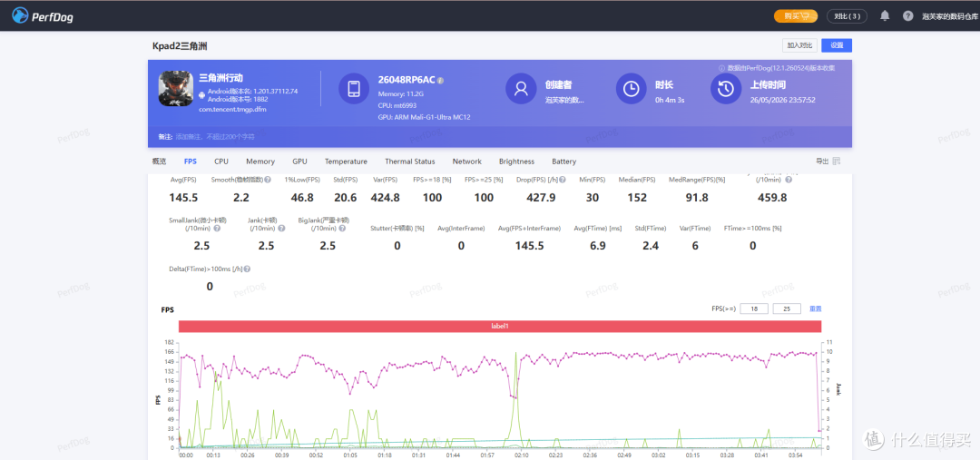Screen dimensions: 980x460
Task: Click the red label1 bar on the chart
Action: 499,327
